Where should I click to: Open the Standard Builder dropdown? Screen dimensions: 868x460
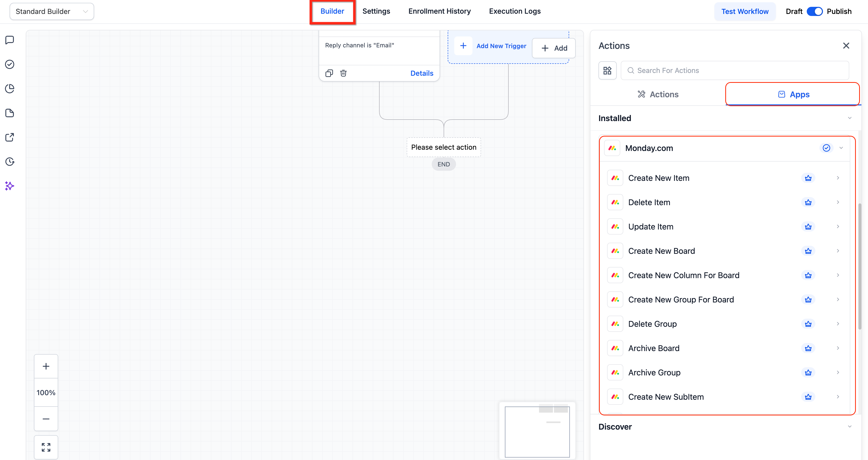[x=52, y=11]
